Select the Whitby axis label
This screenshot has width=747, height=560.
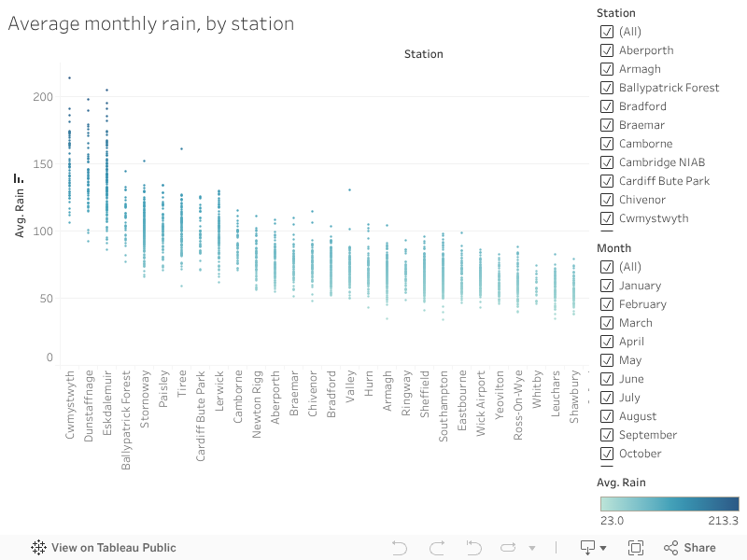[536, 389]
